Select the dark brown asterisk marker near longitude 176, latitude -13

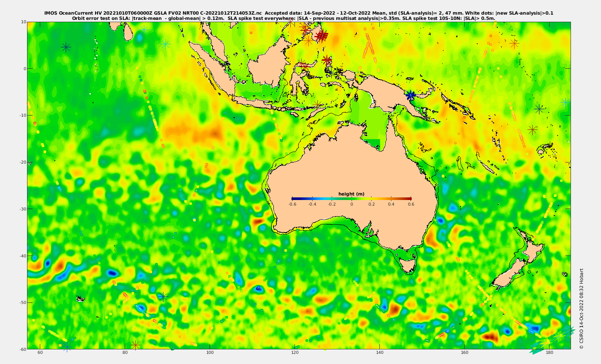[532, 130]
